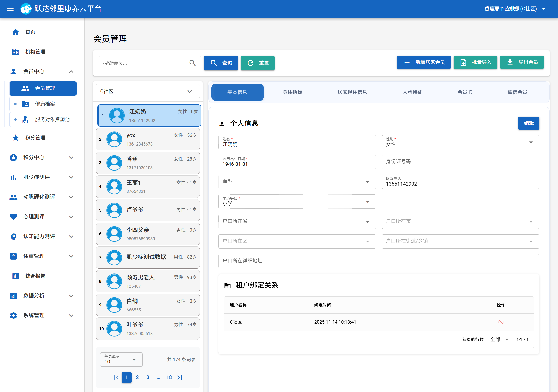Expand the 数据分析 menu section
The height and width of the screenshot is (392, 558).
(71, 296)
